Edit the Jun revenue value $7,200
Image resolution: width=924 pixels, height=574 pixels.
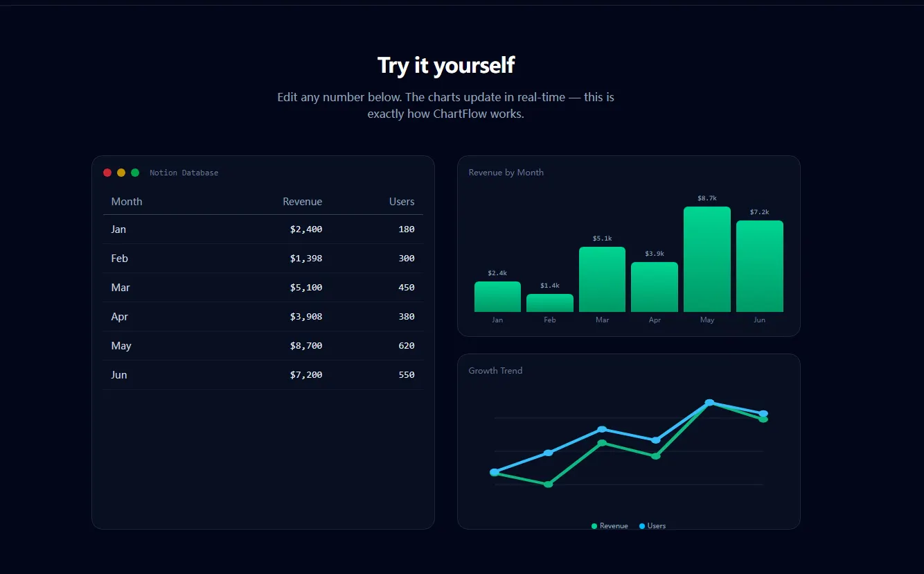point(306,375)
